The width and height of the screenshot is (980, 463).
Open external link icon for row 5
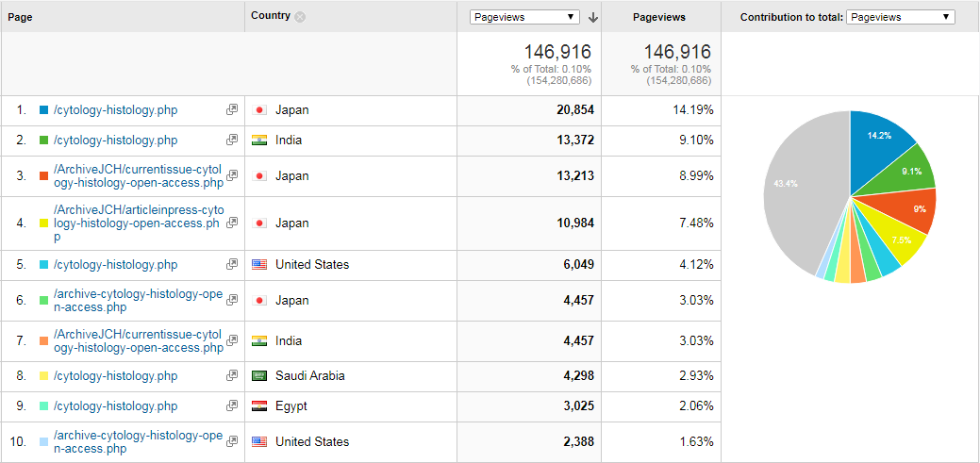pos(232,264)
